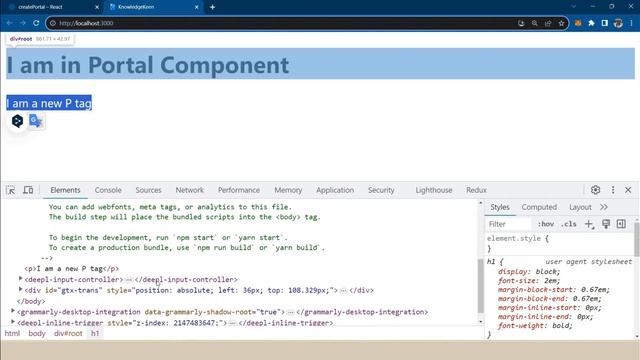
Task: Open the tab search dropdown chevron
Action: (x=573, y=7)
